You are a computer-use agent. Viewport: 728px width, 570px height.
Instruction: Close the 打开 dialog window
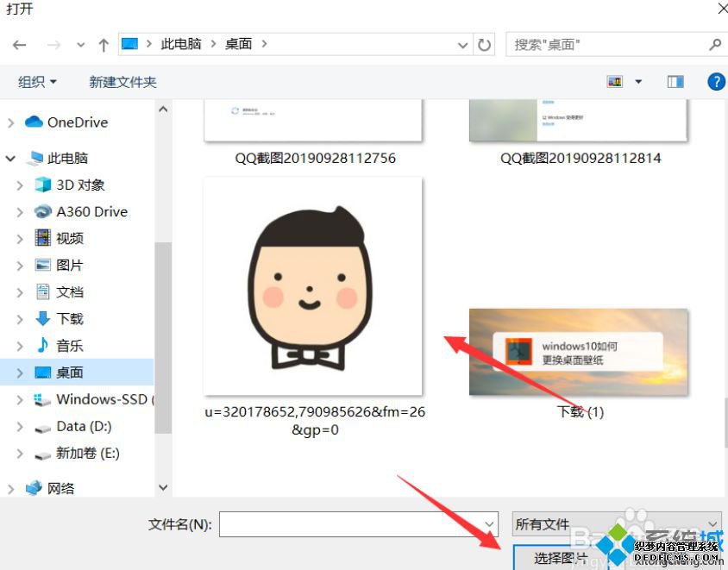(723, 9)
